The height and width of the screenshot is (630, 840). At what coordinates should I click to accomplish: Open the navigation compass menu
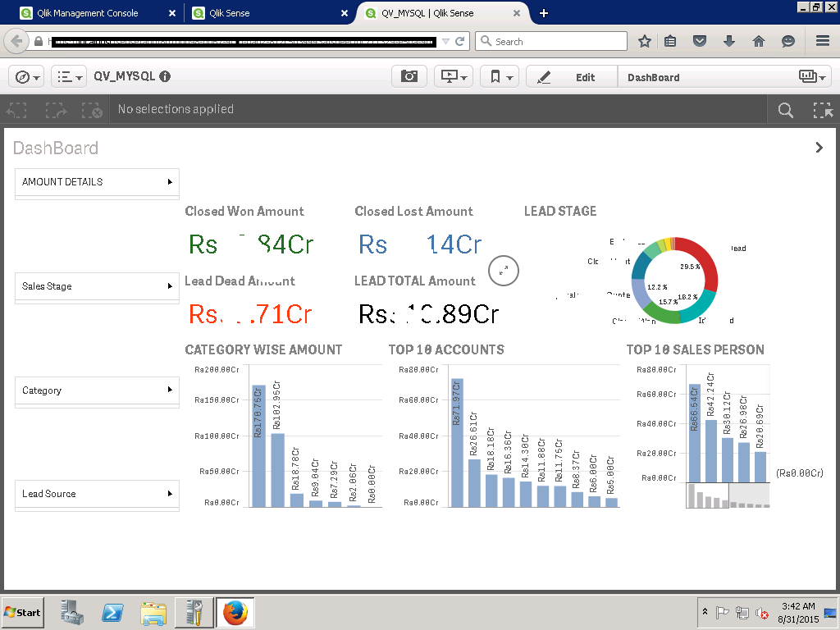tap(27, 77)
